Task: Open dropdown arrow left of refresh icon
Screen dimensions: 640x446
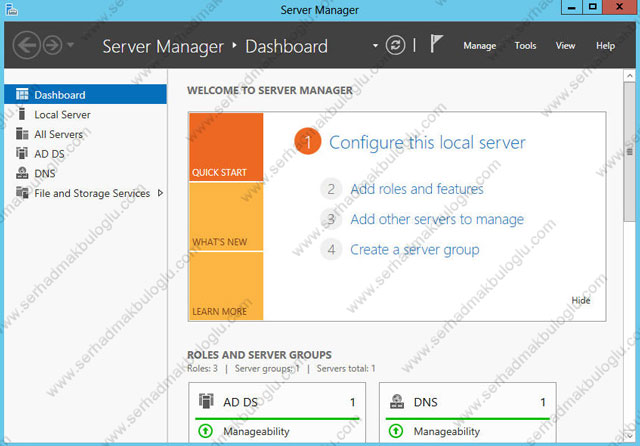Action: (375, 46)
